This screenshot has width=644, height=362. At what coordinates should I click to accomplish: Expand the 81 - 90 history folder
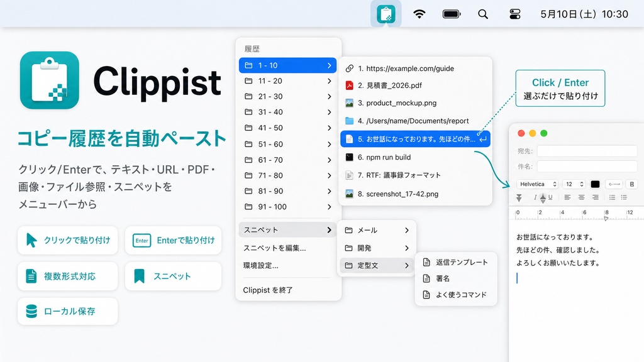click(287, 191)
